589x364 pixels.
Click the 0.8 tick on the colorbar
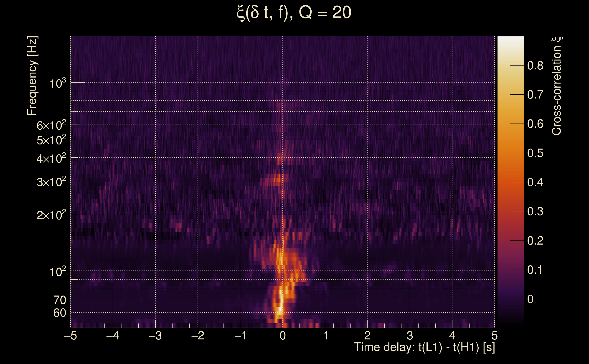535,66
